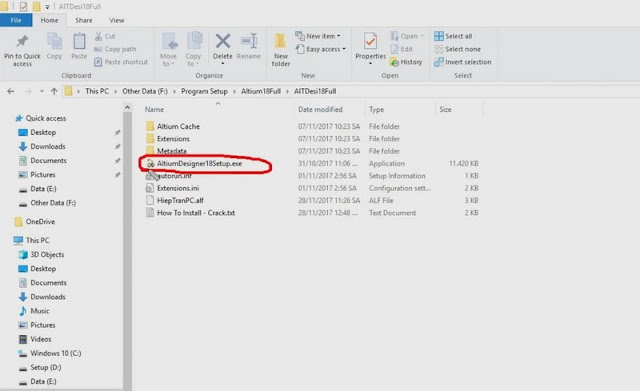
Task: Open the New item dropdown
Action: pyautogui.click(x=318, y=36)
